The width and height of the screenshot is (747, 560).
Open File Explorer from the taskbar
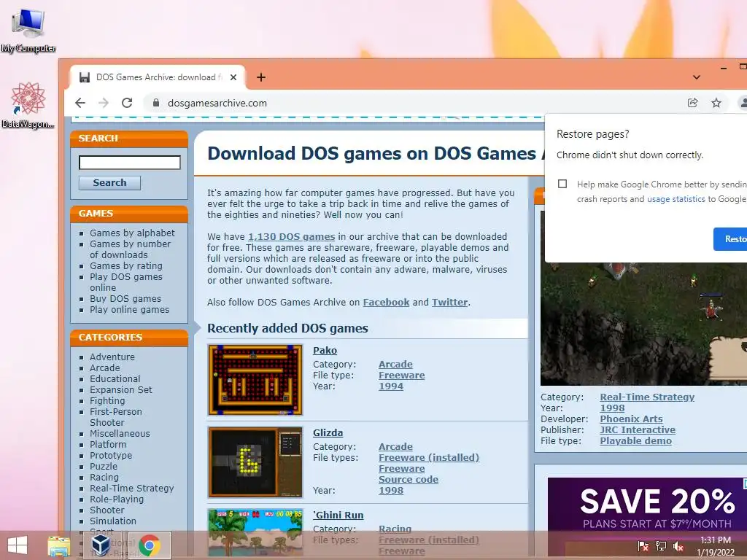click(59, 545)
